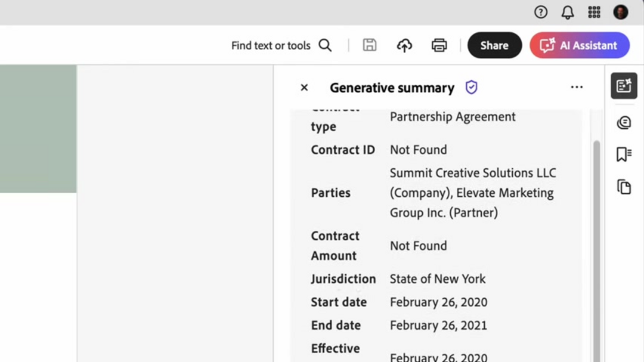The image size is (644, 362).
Task: Click the user profile avatar
Action: pos(621,12)
